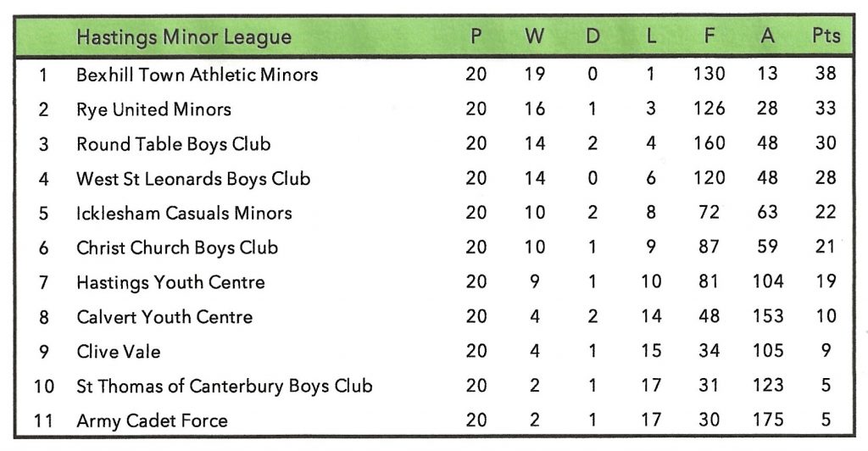Click the A column header
The height and width of the screenshot is (451, 868).
pos(767,36)
